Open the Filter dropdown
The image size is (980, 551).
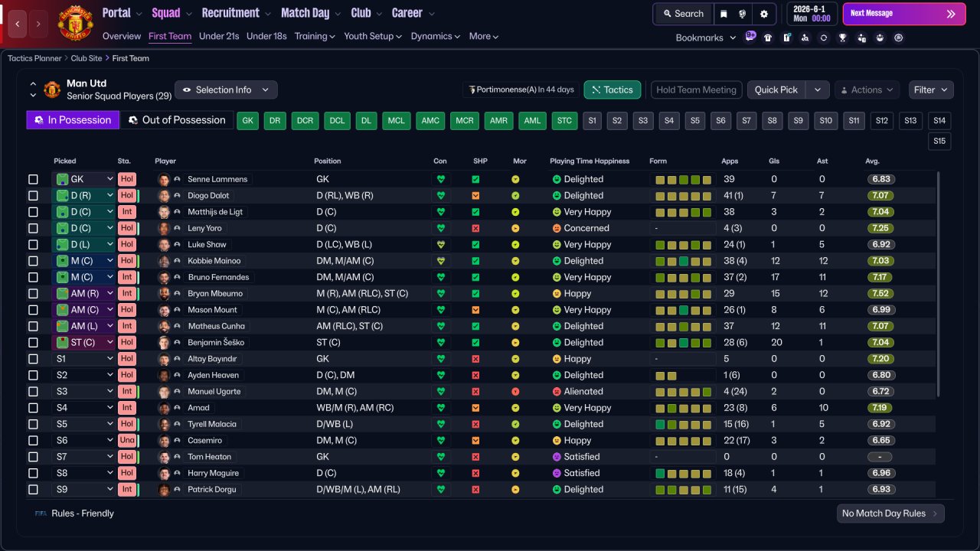click(x=931, y=90)
